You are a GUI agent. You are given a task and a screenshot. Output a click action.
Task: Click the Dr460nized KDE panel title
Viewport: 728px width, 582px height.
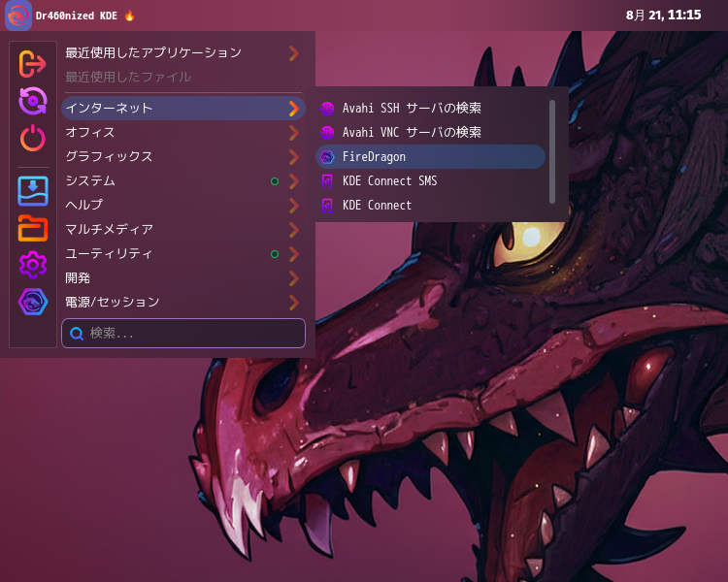pos(76,16)
